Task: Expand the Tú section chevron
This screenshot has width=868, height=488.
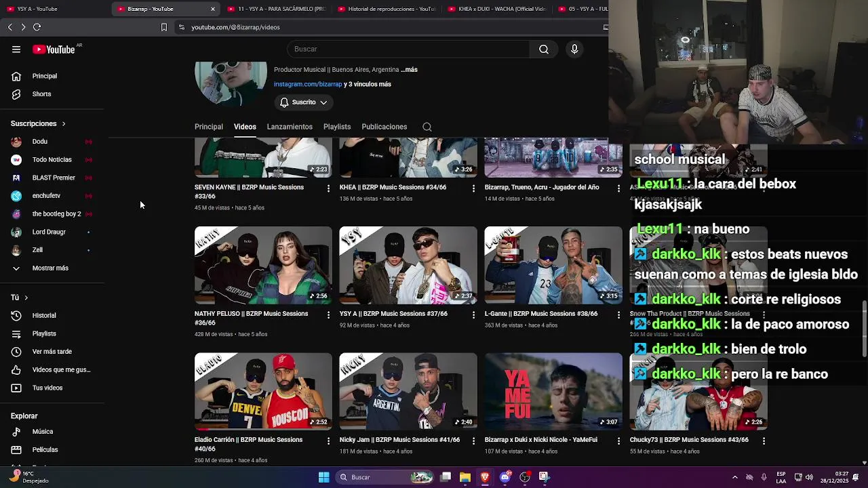Action: (x=26, y=298)
